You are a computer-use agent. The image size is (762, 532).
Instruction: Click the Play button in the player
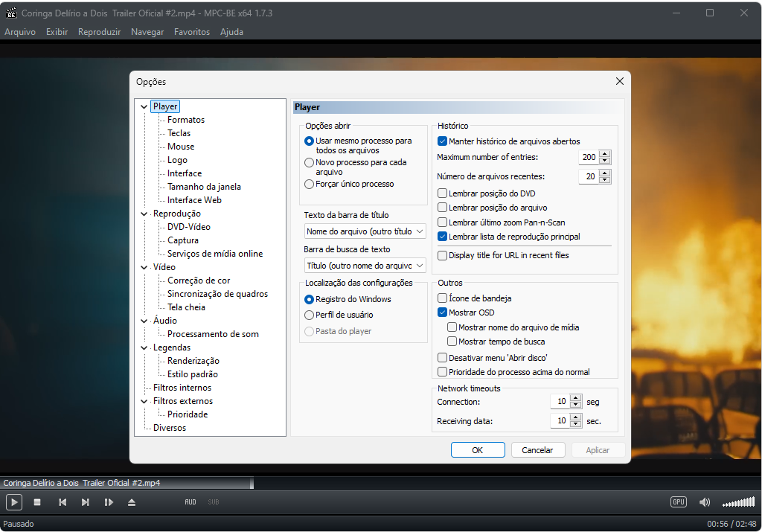click(13, 502)
